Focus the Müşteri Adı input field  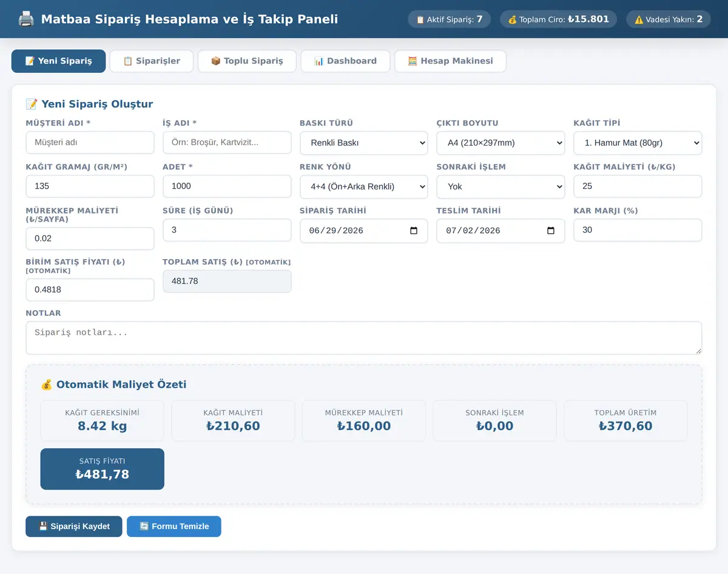(90, 143)
